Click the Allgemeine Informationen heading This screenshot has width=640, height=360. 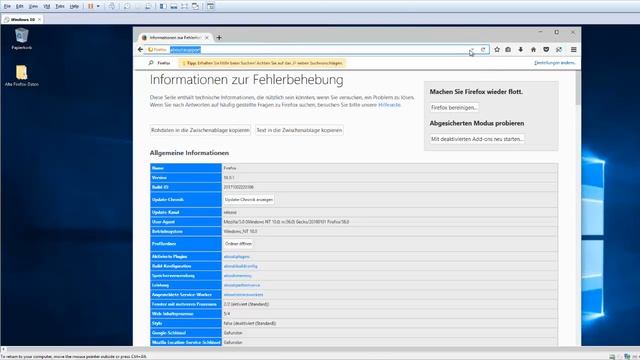click(189, 153)
